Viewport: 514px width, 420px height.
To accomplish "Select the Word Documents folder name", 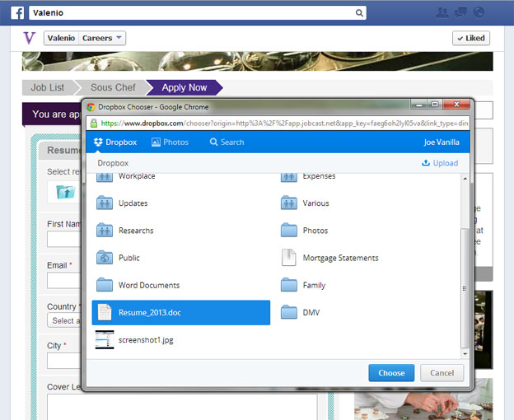I will click(x=149, y=285).
